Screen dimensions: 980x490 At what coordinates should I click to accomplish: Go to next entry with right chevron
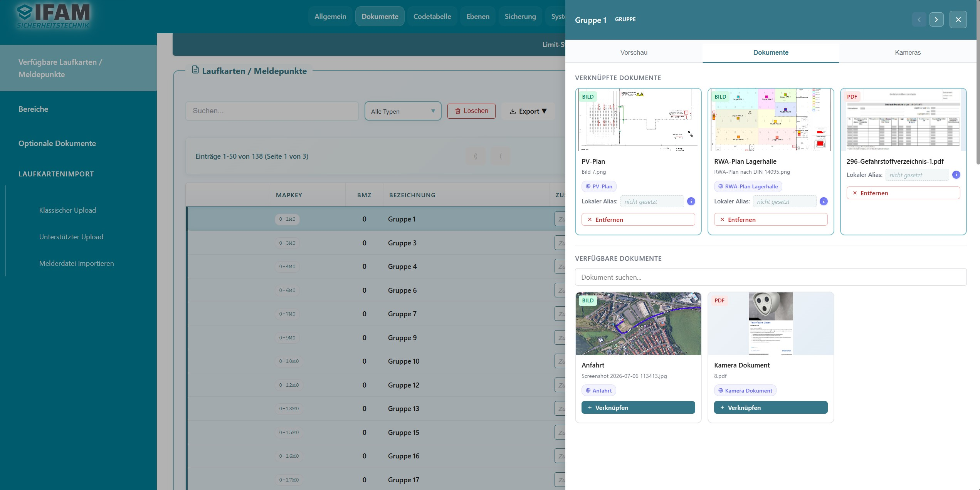tap(936, 20)
